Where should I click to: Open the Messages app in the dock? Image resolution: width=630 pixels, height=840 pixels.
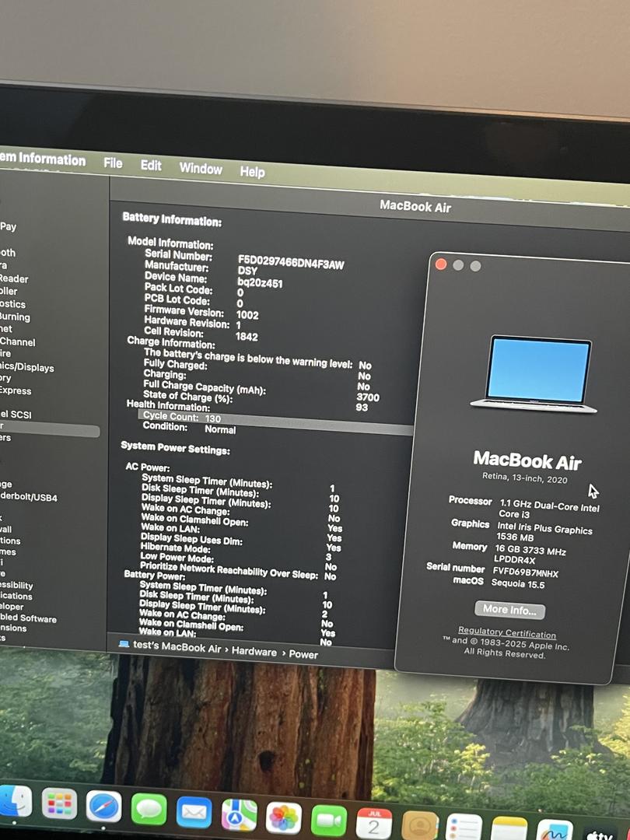click(x=149, y=810)
